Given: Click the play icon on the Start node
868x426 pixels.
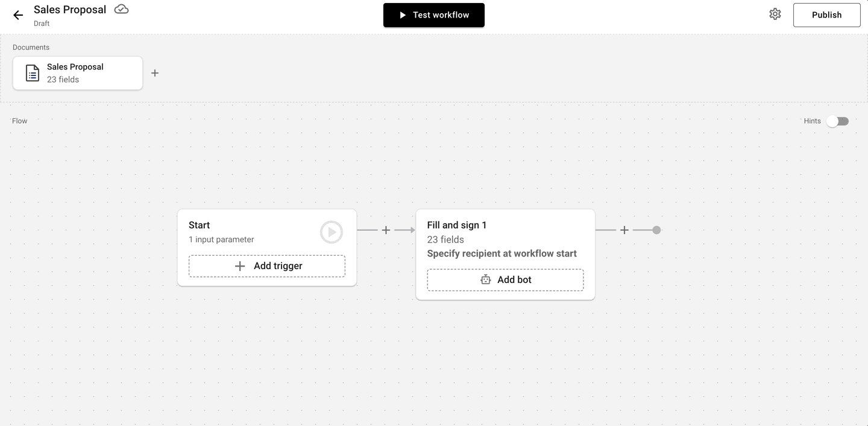Looking at the screenshot, I should [331, 232].
